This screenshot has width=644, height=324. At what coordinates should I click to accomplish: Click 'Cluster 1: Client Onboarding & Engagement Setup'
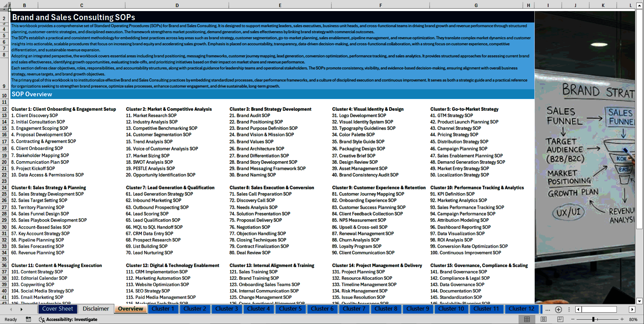tap(64, 109)
